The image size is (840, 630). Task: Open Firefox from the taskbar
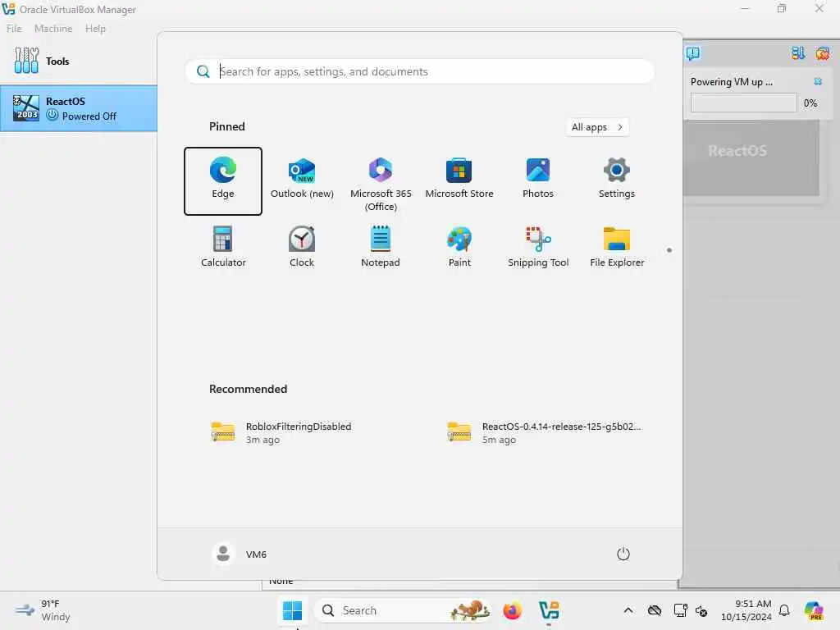(x=513, y=610)
